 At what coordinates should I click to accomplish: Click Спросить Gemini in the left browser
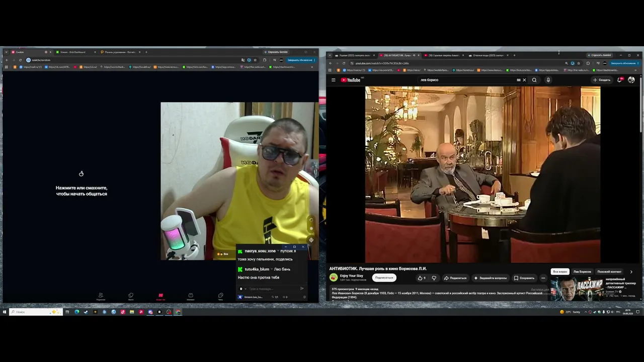pos(276,52)
